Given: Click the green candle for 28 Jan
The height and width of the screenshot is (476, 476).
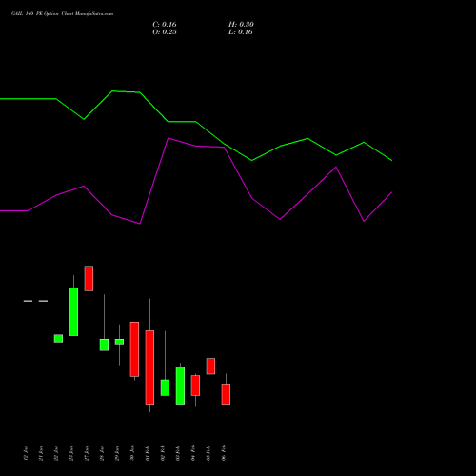Looking at the screenshot, I should tap(104, 345).
